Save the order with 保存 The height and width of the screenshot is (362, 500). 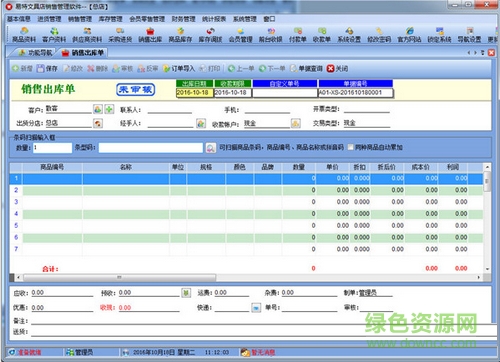[x=47, y=68]
